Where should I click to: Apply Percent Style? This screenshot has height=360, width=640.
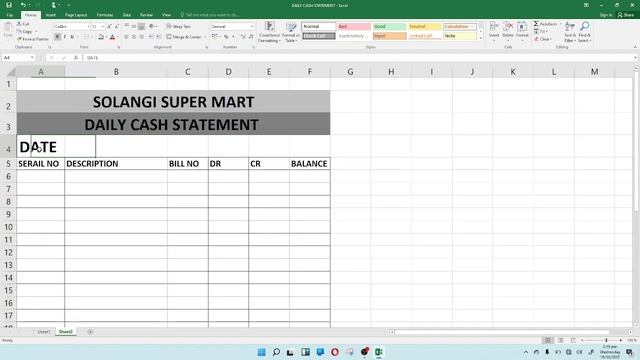coord(226,37)
